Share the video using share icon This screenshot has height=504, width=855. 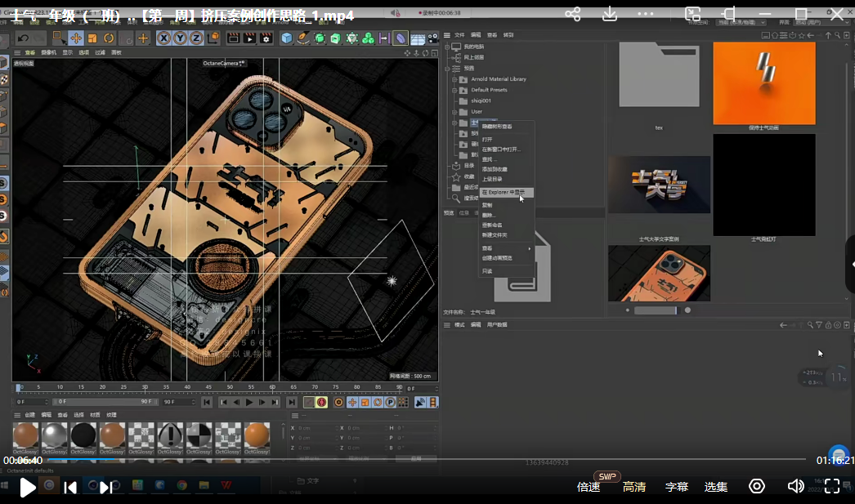[x=572, y=14]
